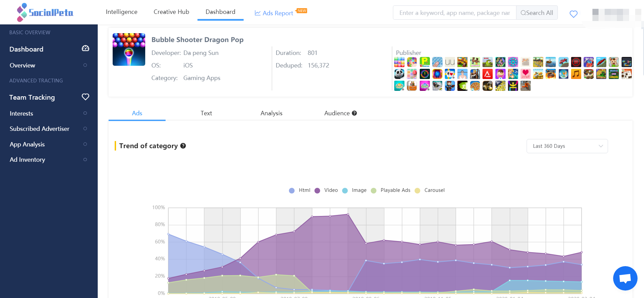The height and width of the screenshot is (298, 644).
Task: Open the ice cream app icon
Action: [500, 74]
